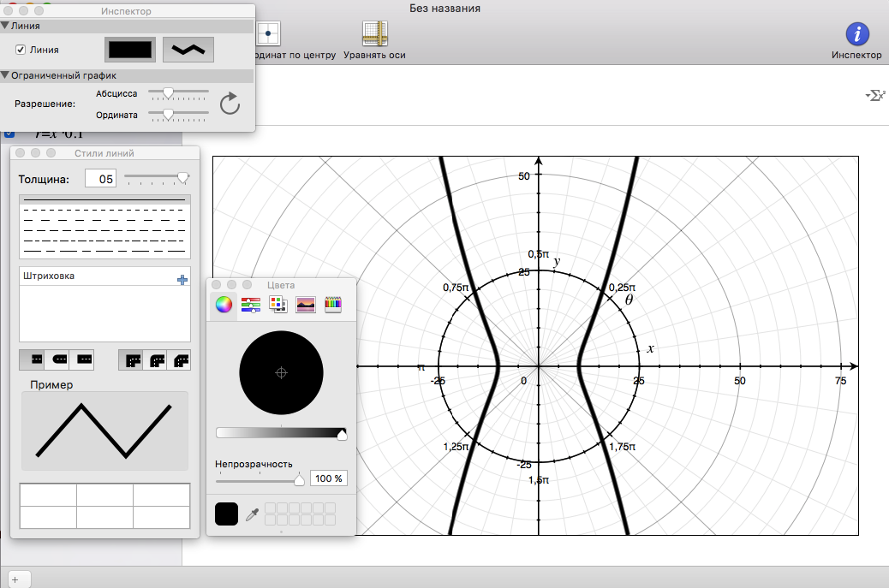Click the Equalize Axes toolbar icon
Viewport: 889px width, 588px height.
[x=375, y=34]
